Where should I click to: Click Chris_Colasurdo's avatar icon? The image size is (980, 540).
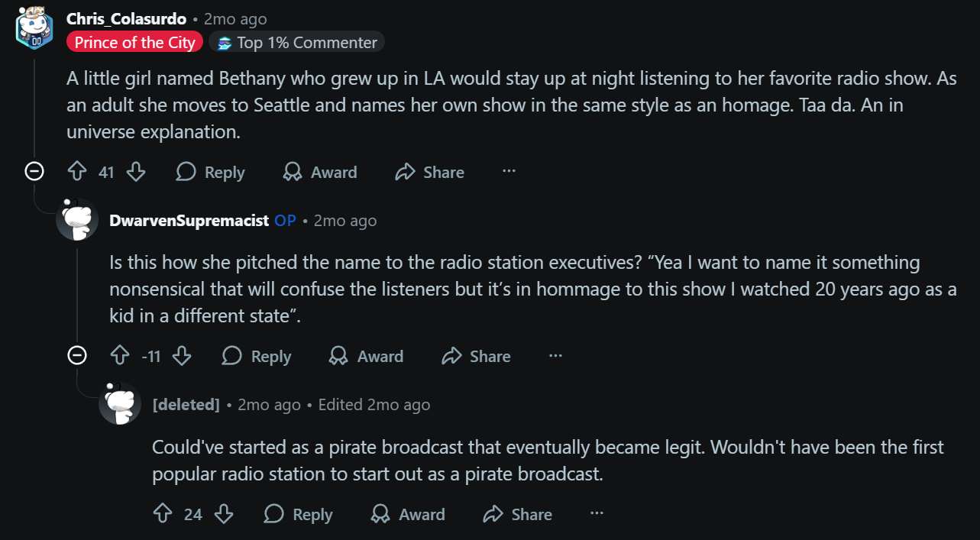(34, 30)
